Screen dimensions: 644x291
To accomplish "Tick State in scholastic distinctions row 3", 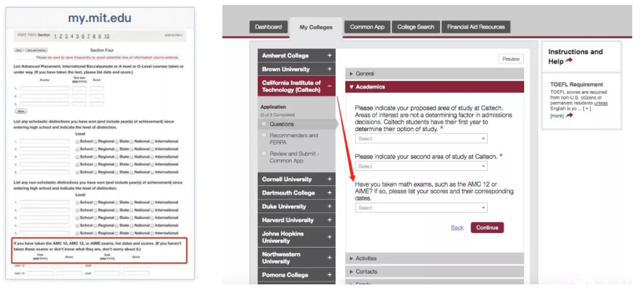I will [117, 157].
